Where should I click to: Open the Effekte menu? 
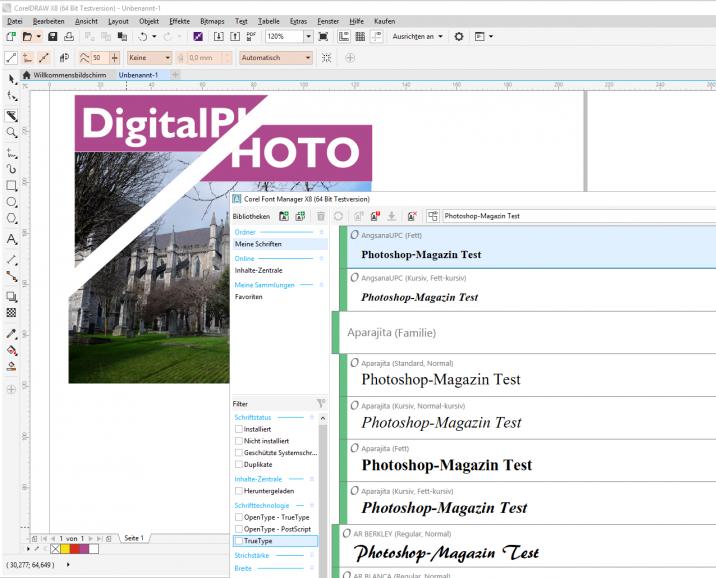tap(179, 21)
